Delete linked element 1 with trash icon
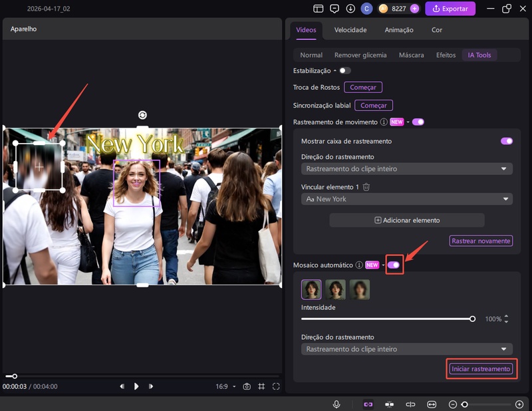This screenshot has width=532, height=411. [x=366, y=188]
